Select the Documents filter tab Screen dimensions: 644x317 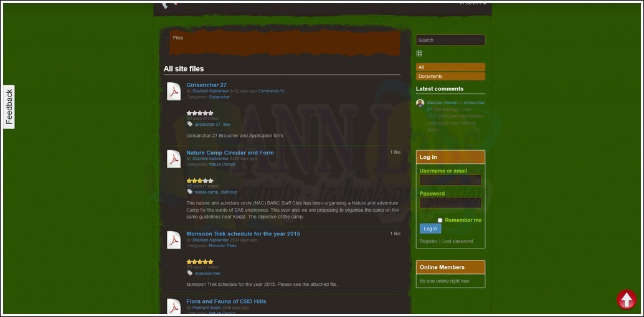(450, 76)
